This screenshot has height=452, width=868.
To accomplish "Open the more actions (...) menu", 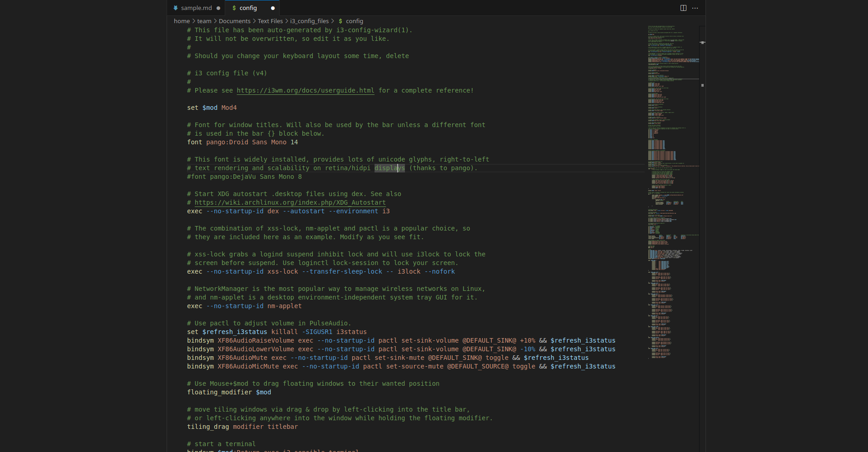I will (695, 8).
